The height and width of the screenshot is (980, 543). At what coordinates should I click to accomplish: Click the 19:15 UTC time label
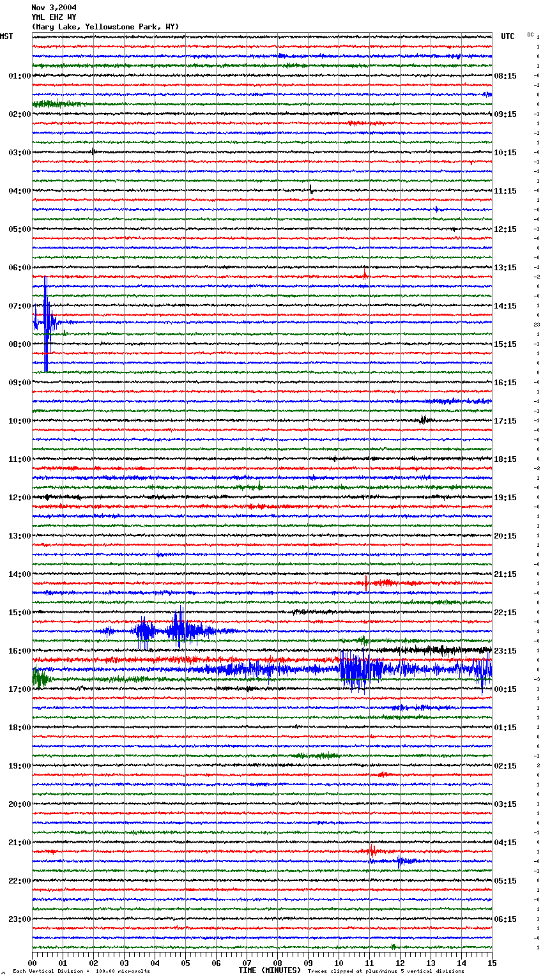[505, 498]
